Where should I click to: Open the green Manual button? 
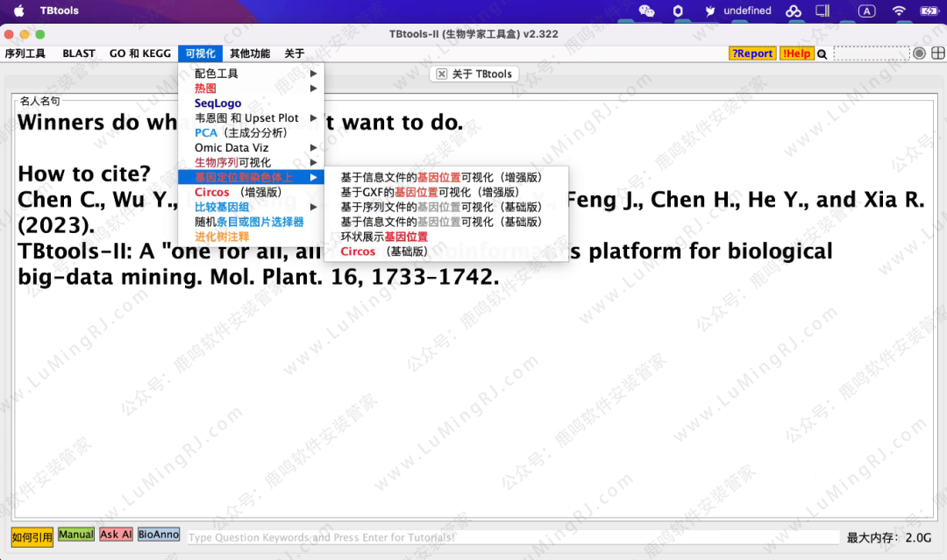[x=76, y=535]
